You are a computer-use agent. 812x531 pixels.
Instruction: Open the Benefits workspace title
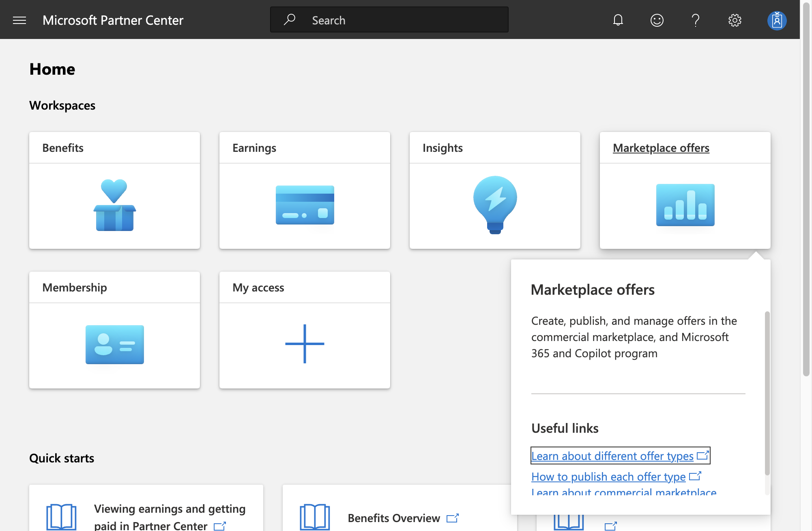[63, 148]
